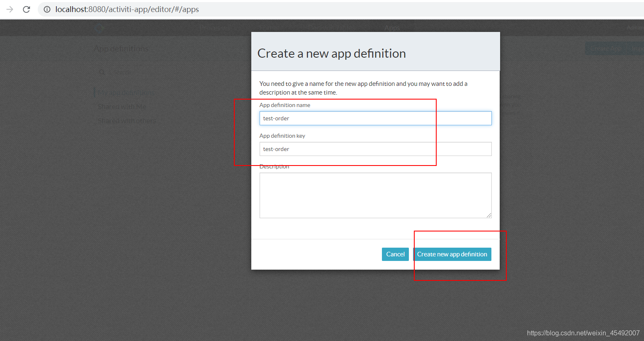This screenshot has width=644, height=341.
Task: Select Shared with others filter
Action: 127,121
